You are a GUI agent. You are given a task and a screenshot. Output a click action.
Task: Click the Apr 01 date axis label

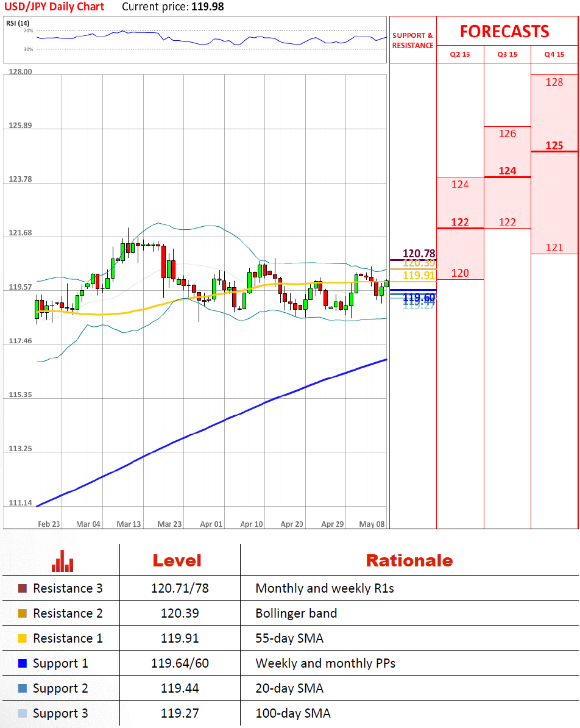click(x=211, y=524)
